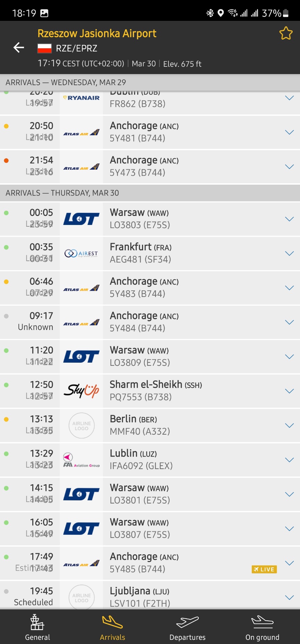Open the On ground tab
The height and width of the screenshot is (644, 300).
pos(262,627)
